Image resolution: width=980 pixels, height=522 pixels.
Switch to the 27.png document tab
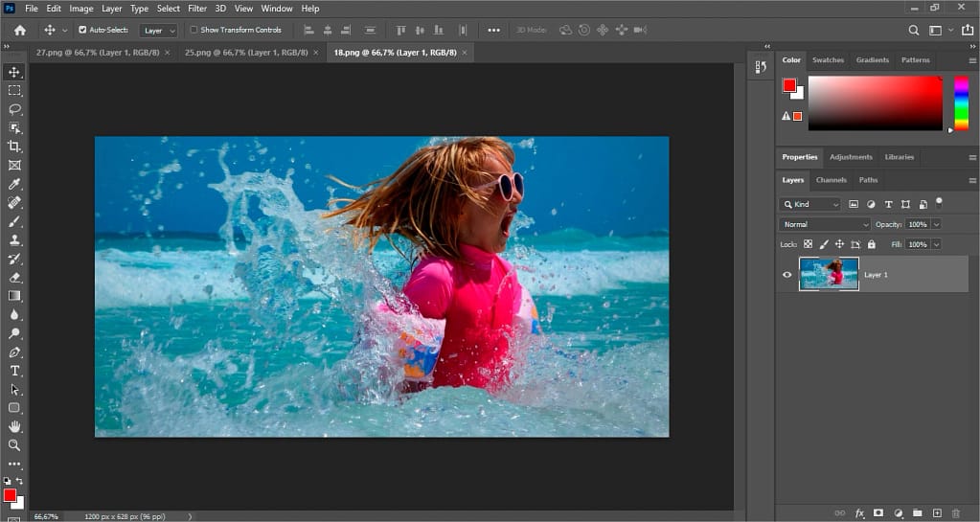[98, 53]
